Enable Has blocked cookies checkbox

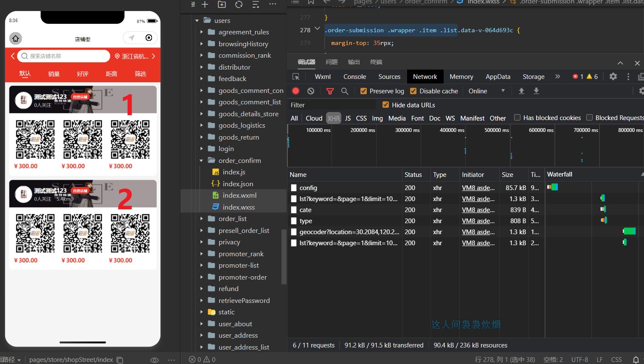517,118
